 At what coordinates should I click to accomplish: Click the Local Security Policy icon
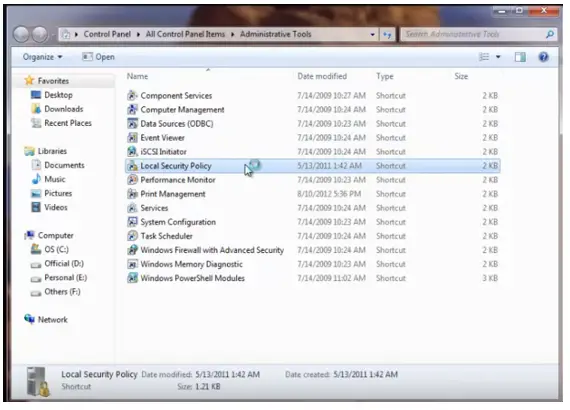tap(132, 166)
